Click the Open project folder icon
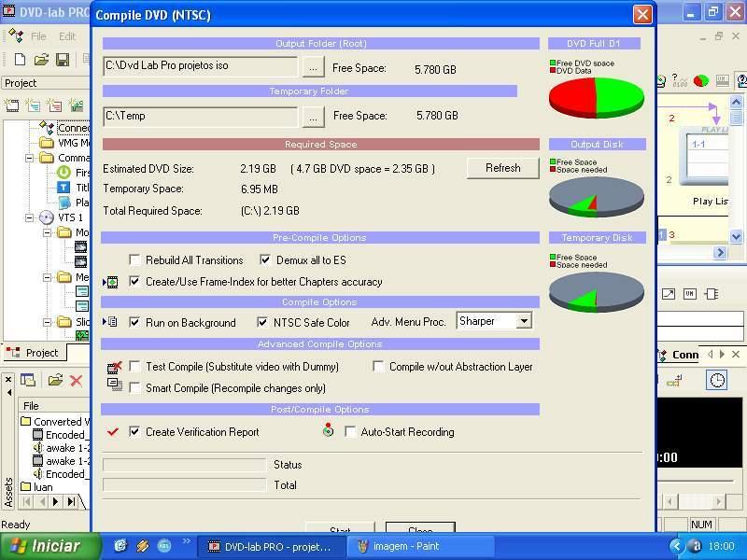 41,60
